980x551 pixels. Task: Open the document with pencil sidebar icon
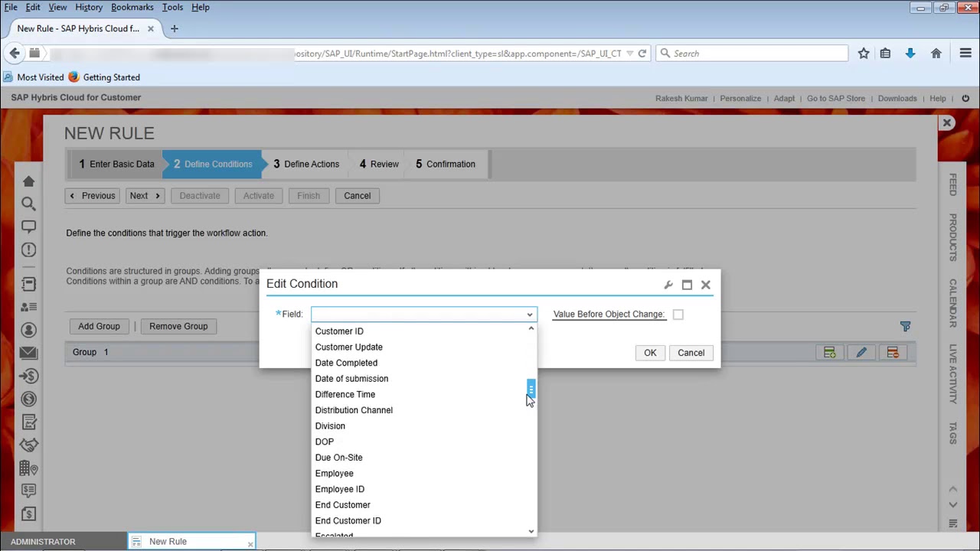tap(28, 422)
